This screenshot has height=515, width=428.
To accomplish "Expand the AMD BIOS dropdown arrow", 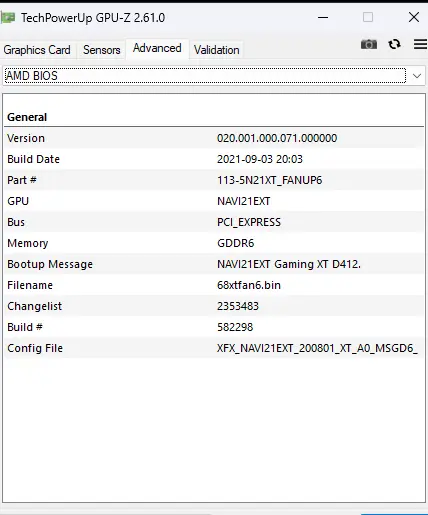I will click(x=417, y=76).
